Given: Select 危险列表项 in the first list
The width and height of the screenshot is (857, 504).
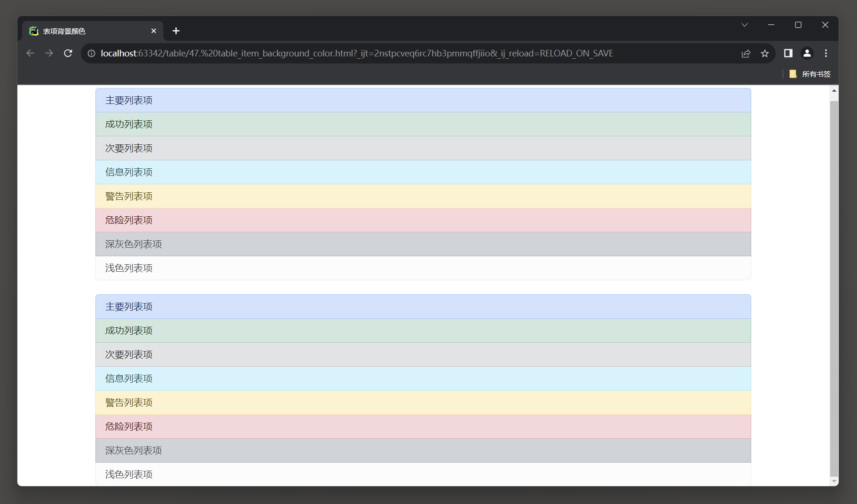Looking at the screenshot, I should coord(423,220).
